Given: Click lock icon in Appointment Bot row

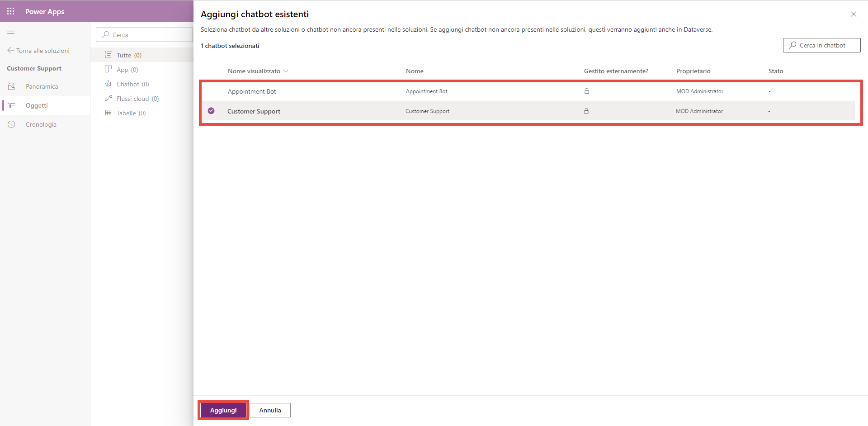Looking at the screenshot, I should pyautogui.click(x=587, y=91).
